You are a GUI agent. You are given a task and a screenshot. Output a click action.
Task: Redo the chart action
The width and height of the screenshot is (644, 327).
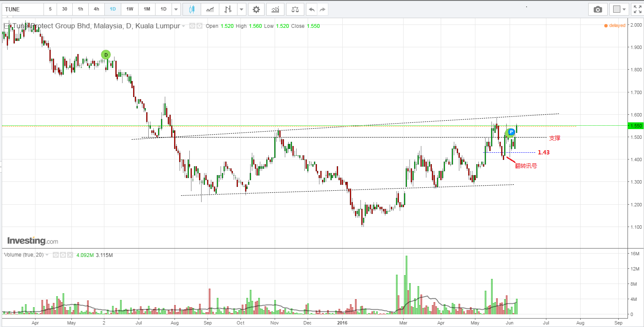[x=323, y=9]
